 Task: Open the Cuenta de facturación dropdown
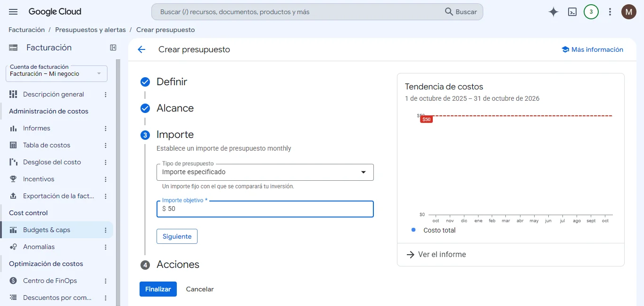57,73
